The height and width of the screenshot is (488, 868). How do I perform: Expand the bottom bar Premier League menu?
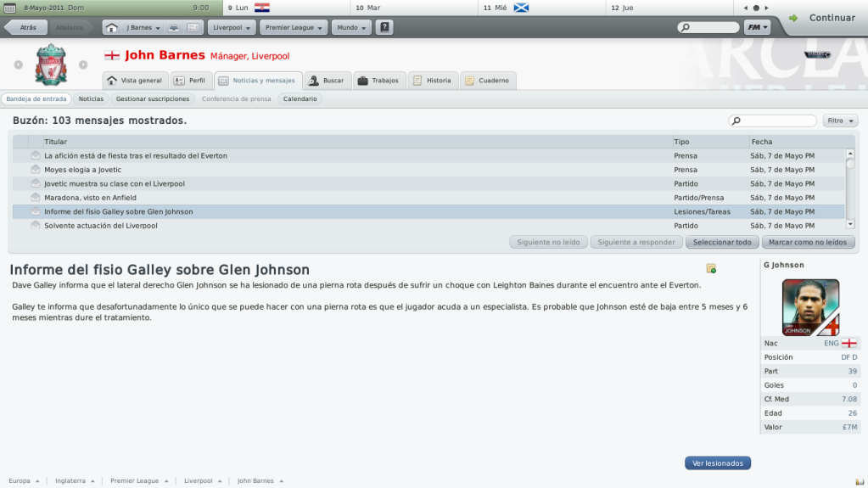139,481
